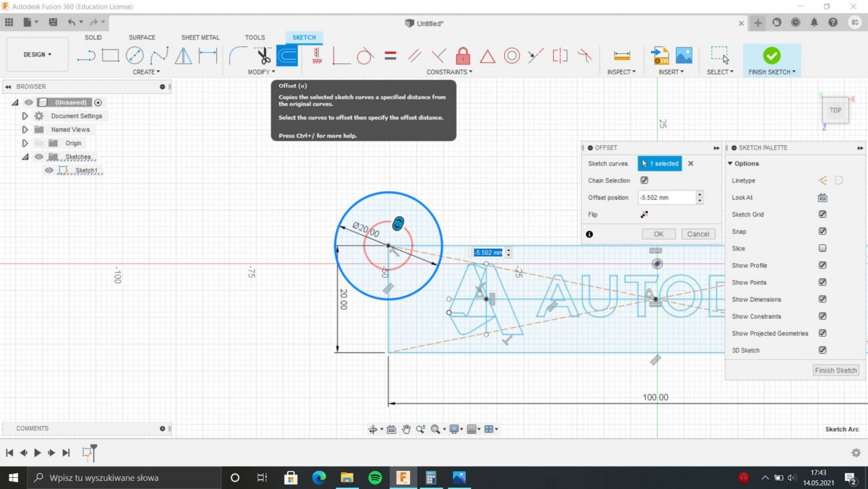Open the CONSTRAINTS dropdown menu

[449, 72]
